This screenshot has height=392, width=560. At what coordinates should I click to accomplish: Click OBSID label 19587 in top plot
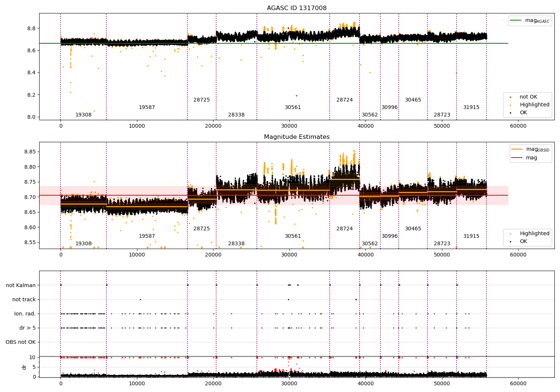coord(147,108)
